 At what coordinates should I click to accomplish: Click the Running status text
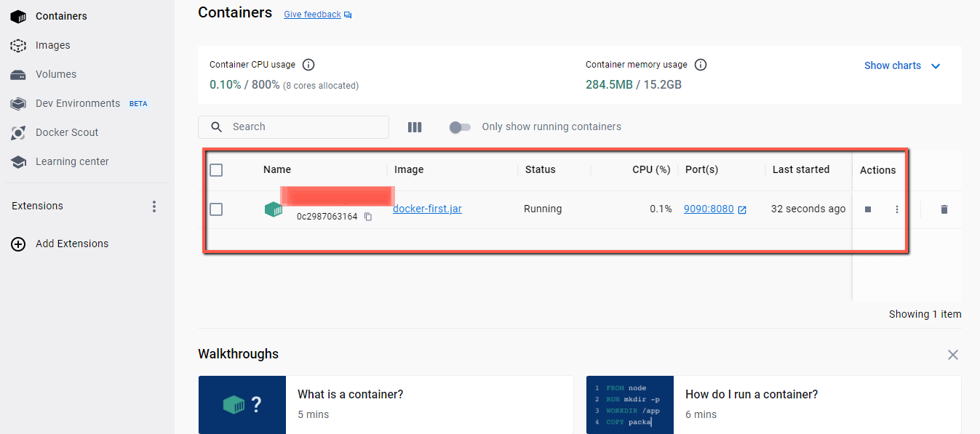click(543, 209)
